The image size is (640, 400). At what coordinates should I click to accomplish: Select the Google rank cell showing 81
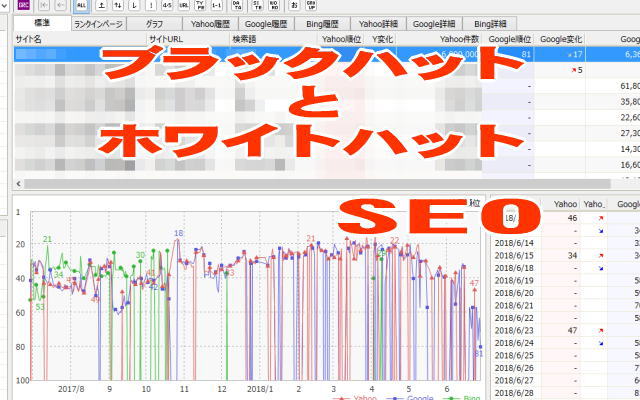508,54
